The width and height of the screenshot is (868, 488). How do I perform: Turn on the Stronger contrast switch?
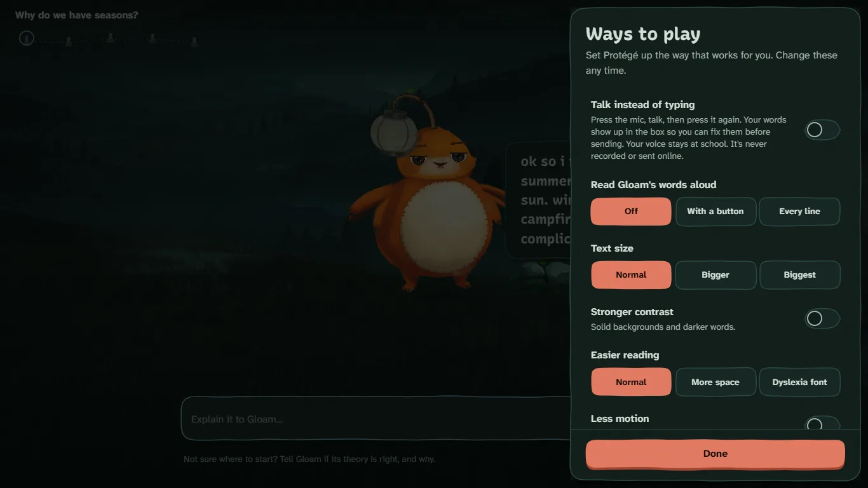[822, 318]
